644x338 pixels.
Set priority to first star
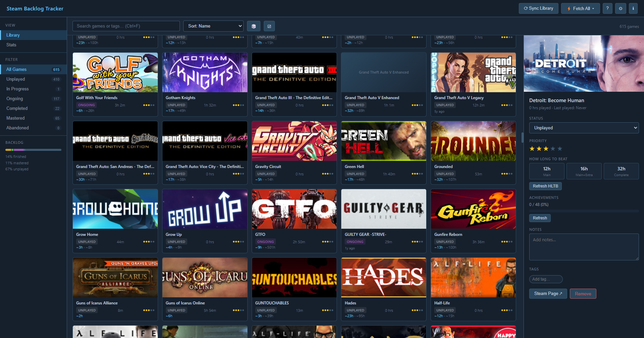click(532, 149)
